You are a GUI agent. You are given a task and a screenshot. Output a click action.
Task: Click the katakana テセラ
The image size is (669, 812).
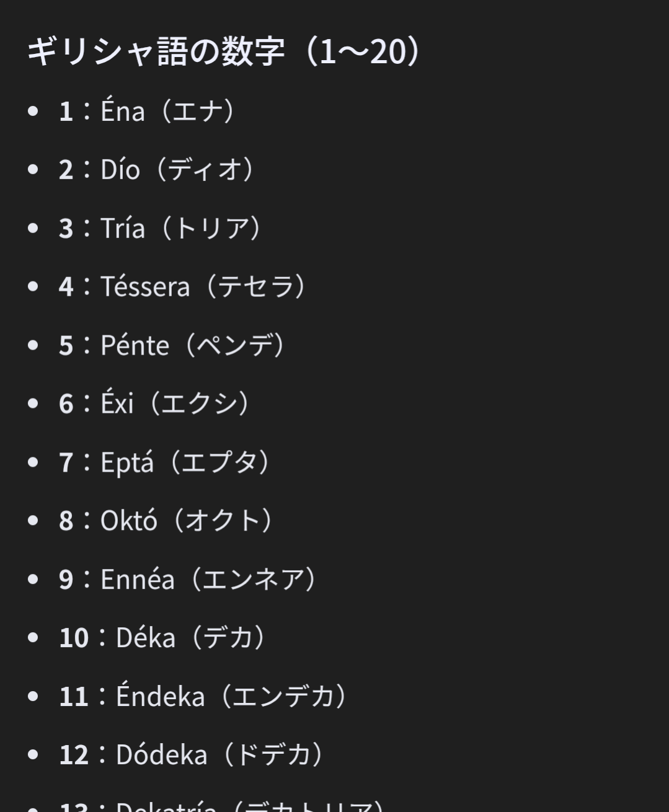click(255, 287)
